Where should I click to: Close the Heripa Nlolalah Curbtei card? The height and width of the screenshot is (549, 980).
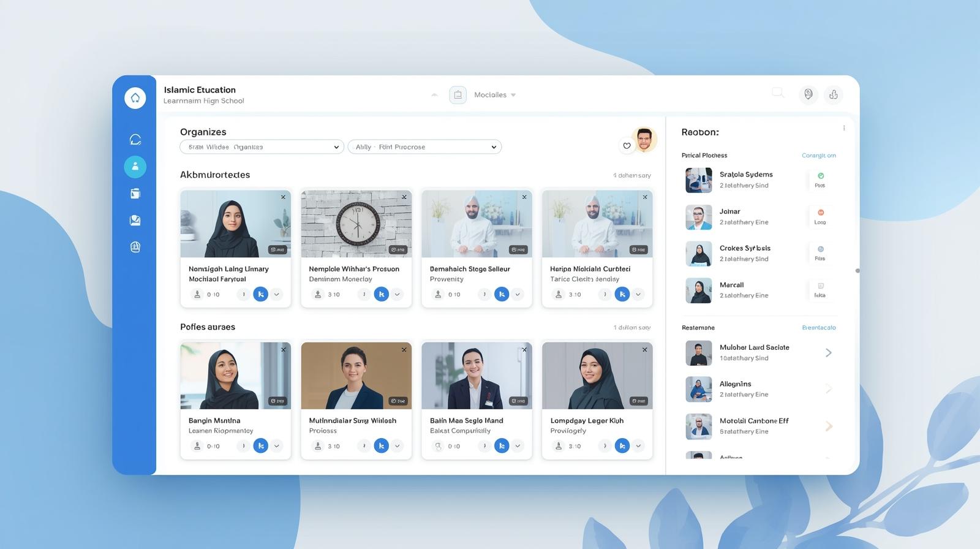(645, 197)
